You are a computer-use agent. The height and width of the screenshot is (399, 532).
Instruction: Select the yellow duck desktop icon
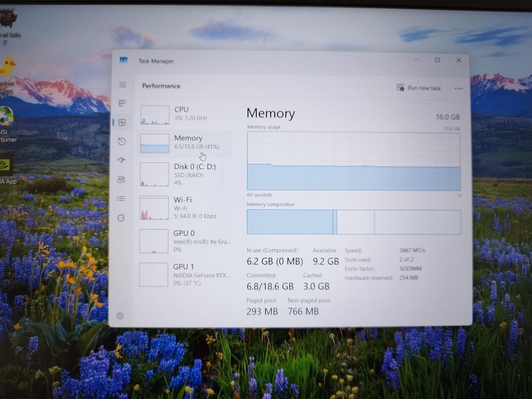(7, 75)
